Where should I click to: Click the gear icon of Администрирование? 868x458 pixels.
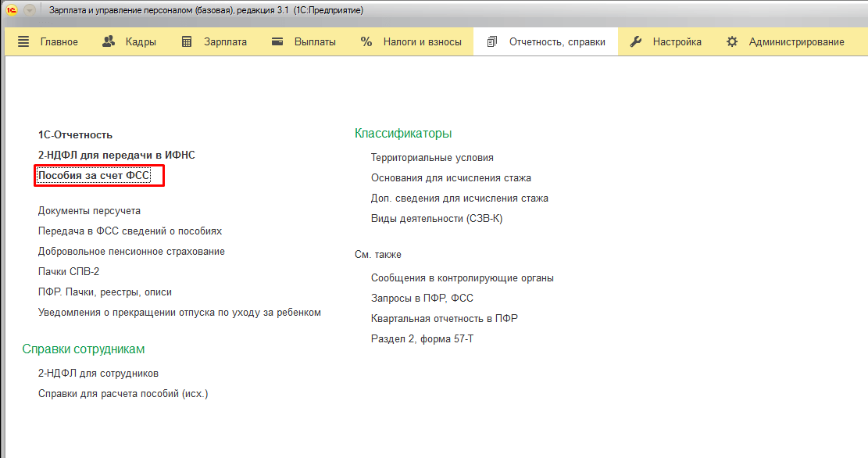[732, 41]
